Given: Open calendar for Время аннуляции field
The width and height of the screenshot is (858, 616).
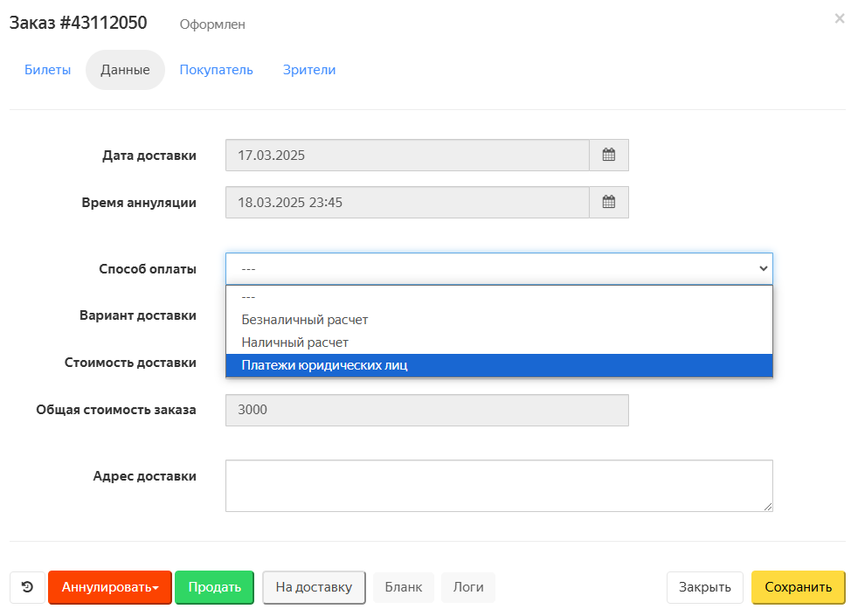Looking at the screenshot, I should coord(608,202).
